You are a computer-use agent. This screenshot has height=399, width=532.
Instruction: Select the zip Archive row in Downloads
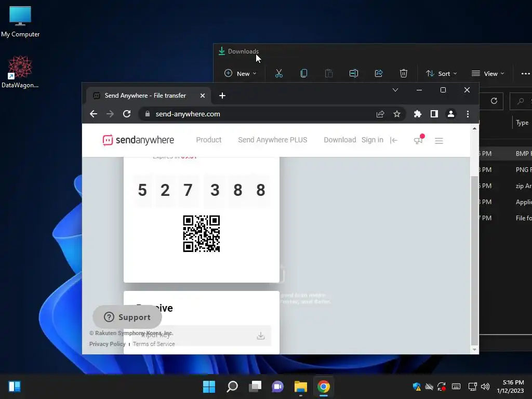[x=506, y=185]
